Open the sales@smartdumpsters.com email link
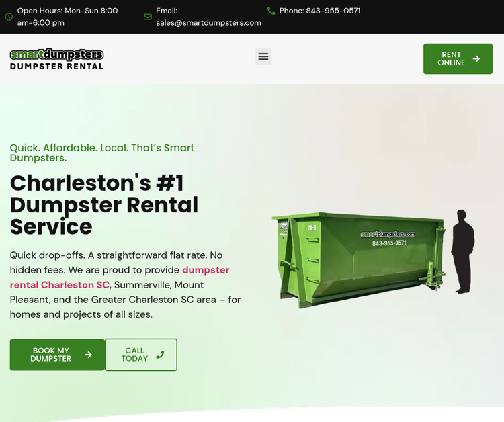This screenshot has width=504, height=422. point(208,23)
